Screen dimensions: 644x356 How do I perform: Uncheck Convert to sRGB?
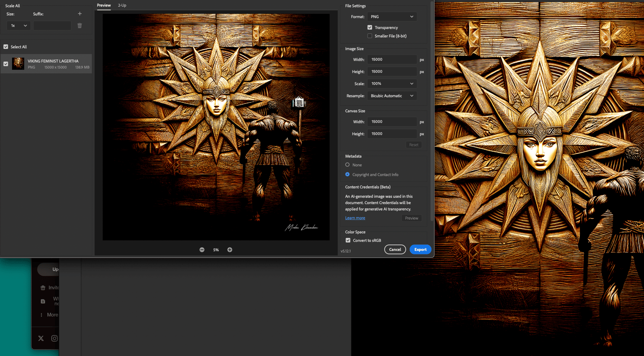click(x=348, y=240)
